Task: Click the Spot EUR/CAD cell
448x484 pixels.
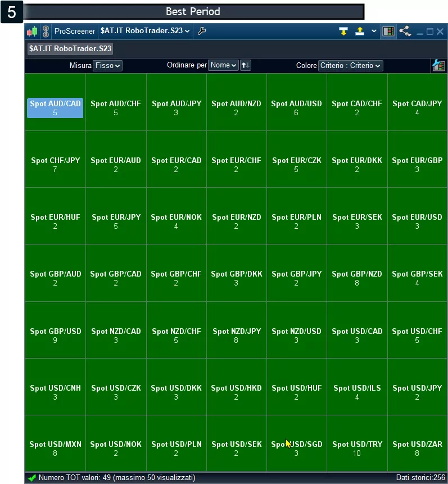Action: (177, 159)
